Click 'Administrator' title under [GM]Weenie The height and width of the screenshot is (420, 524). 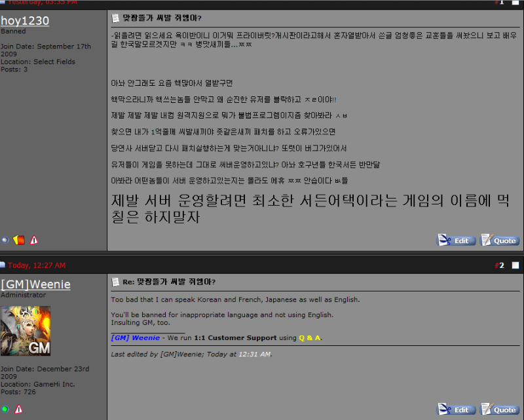pos(23,295)
